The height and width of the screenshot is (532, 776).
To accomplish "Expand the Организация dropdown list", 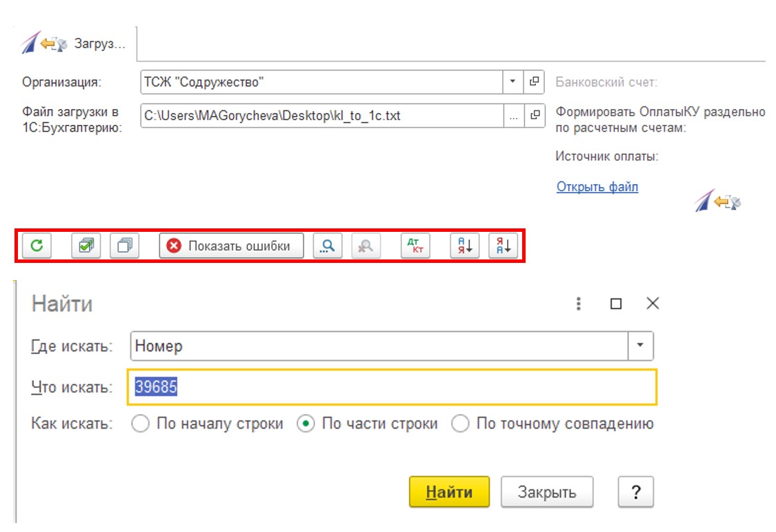I will [x=513, y=81].
